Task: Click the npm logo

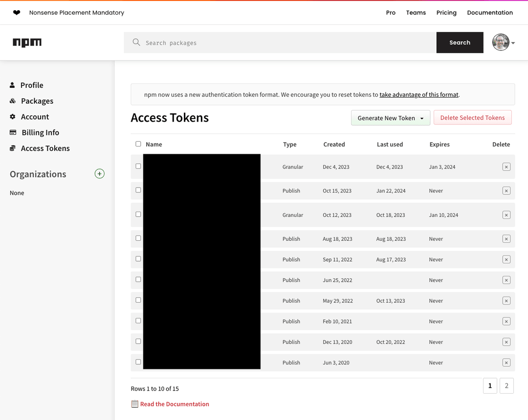Action: pos(27,42)
